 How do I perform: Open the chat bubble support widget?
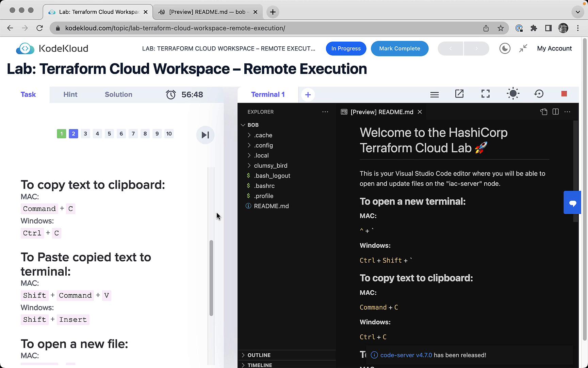click(x=573, y=203)
